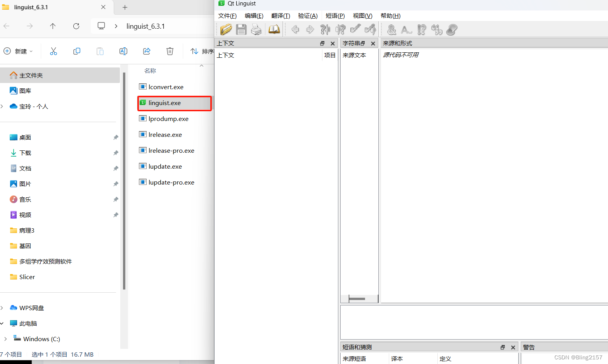Image resolution: width=608 pixels, height=364 pixels.
Task: Expand WPS网盘 tree node
Action: (2, 308)
